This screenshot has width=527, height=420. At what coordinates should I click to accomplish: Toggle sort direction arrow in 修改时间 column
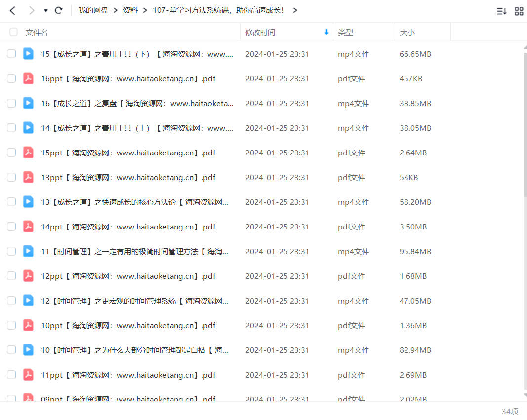pyautogui.click(x=326, y=32)
